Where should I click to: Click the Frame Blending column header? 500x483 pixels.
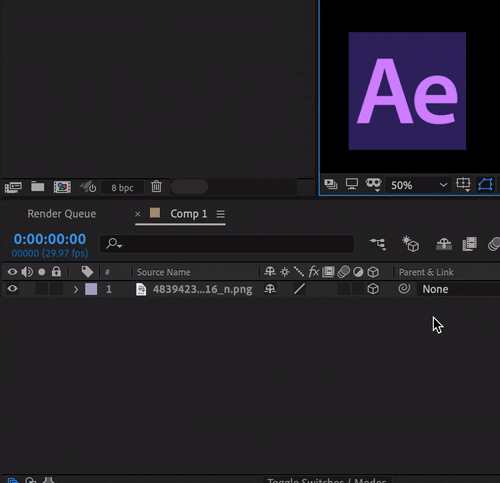(x=328, y=272)
